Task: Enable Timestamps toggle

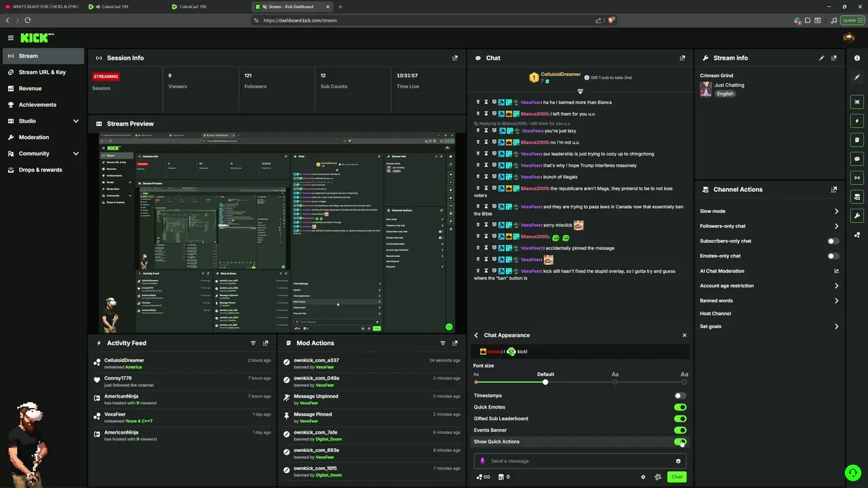Action: [x=680, y=396]
